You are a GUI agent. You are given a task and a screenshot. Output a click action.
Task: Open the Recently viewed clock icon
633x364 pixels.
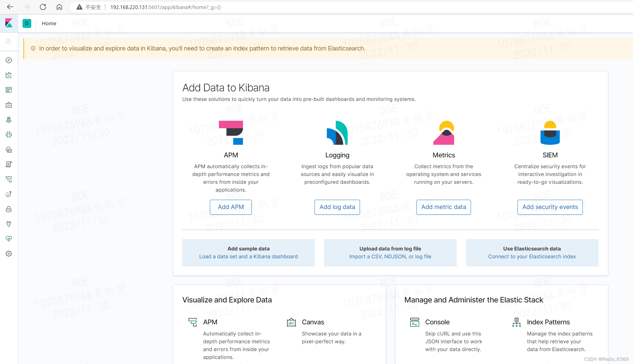pyautogui.click(x=9, y=41)
